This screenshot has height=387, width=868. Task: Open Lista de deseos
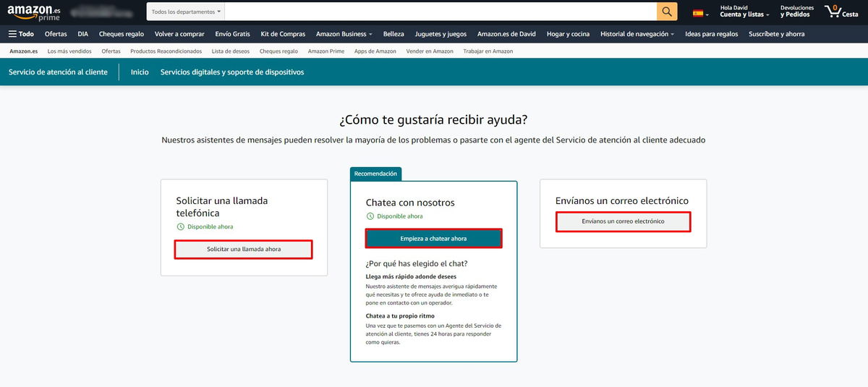click(231, 51)
